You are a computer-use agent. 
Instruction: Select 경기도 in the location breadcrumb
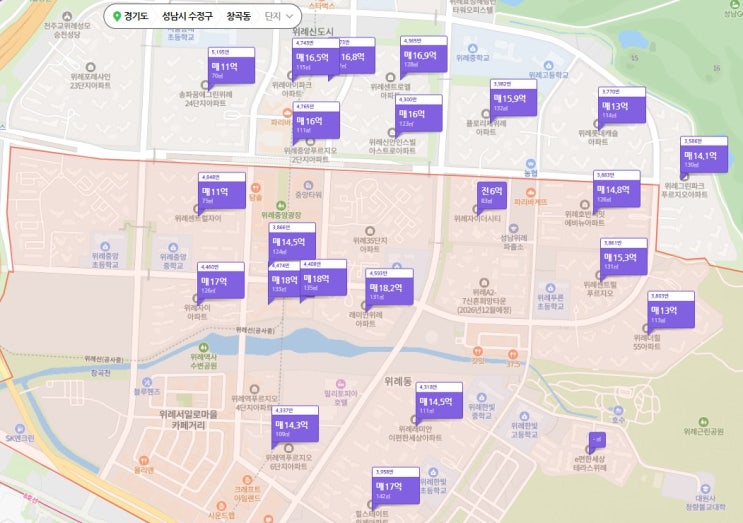coord(136,17)
